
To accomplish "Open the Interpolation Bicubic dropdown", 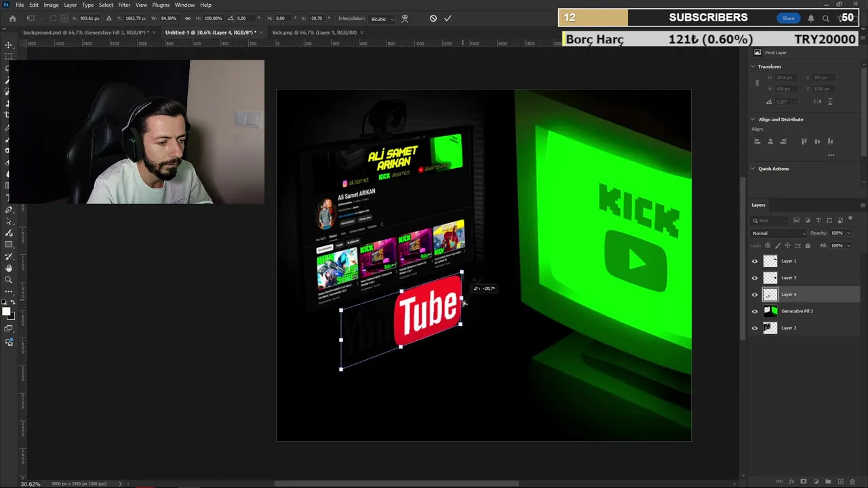I will tap(381, 18).
